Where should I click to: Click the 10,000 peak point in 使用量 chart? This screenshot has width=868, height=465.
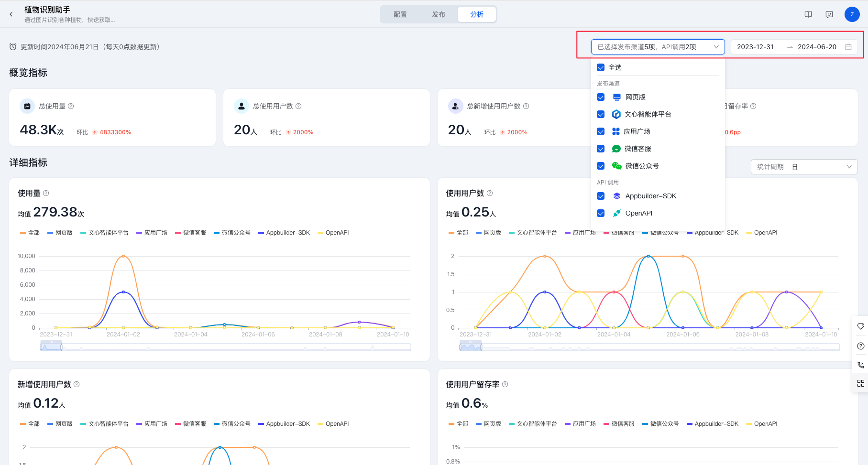click(x=123, y=256)
